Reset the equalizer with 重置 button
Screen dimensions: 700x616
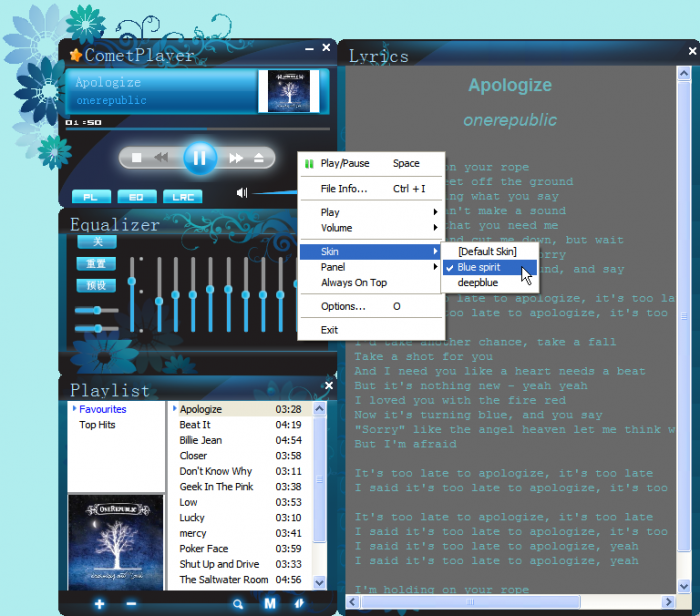96,263
